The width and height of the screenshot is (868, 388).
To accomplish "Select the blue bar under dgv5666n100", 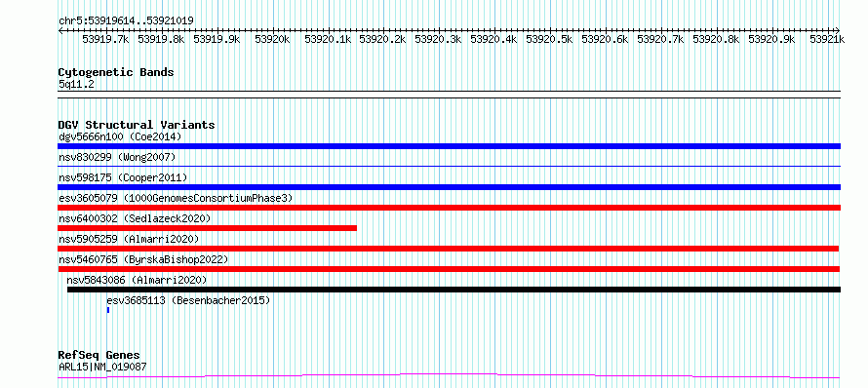I will click(x=449, y=146).
